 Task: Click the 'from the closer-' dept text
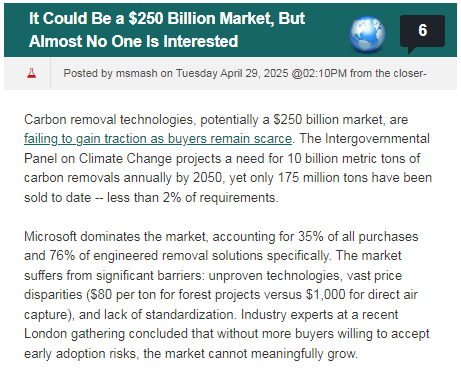click(x=388, y=73)
